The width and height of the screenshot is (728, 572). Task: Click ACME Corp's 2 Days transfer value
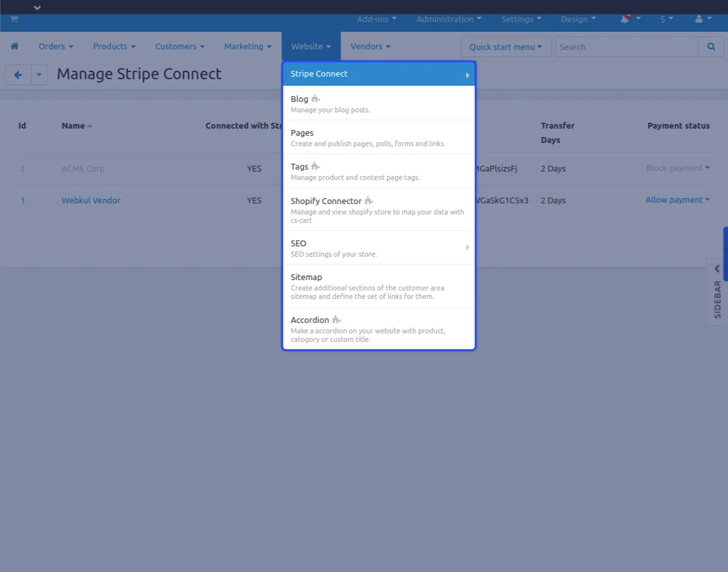tap(553, 168)
